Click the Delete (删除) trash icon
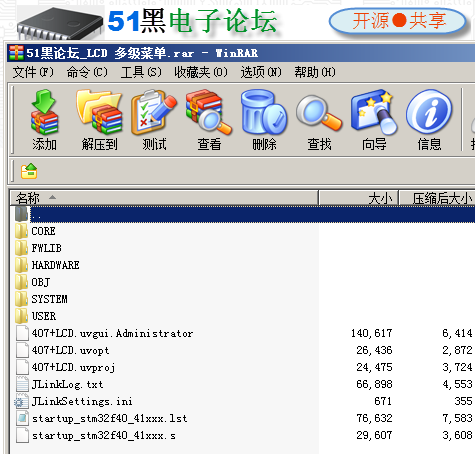This screenshot has height=454, width=475. 264,120
